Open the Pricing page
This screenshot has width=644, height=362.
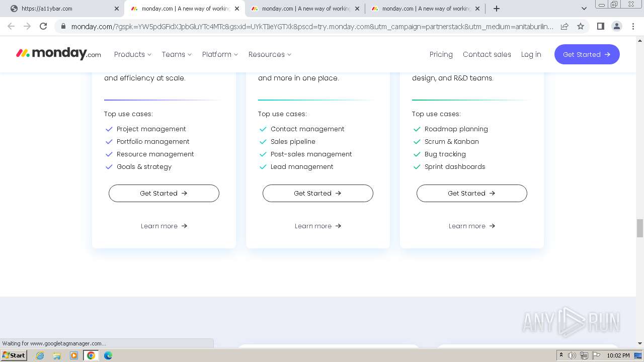coord(441,54)
